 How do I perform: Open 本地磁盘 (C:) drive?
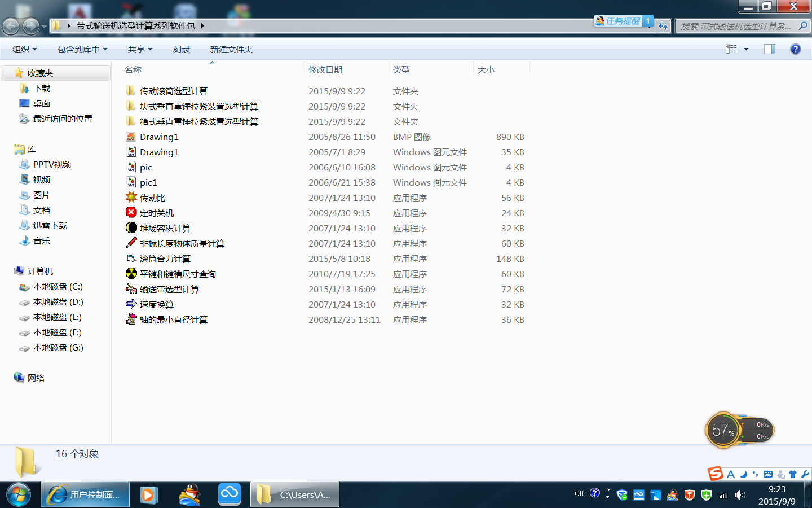click(58, 286)
